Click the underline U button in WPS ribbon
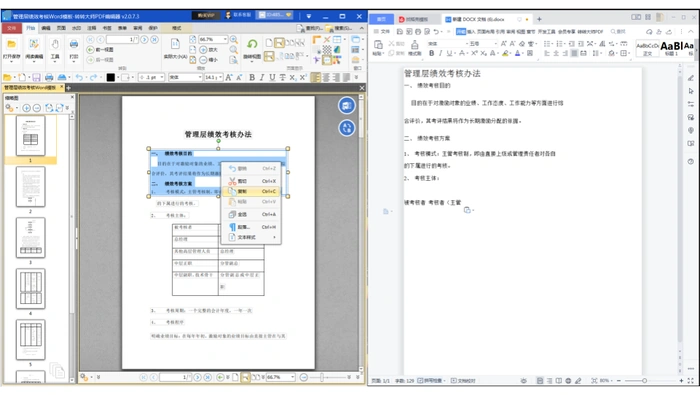The width and height of the screenshot is (700, 395). (x=450, y=53)
